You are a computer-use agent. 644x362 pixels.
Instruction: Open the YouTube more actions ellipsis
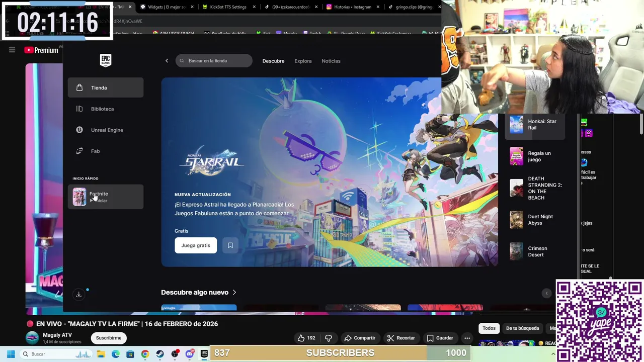coord(467,338)
